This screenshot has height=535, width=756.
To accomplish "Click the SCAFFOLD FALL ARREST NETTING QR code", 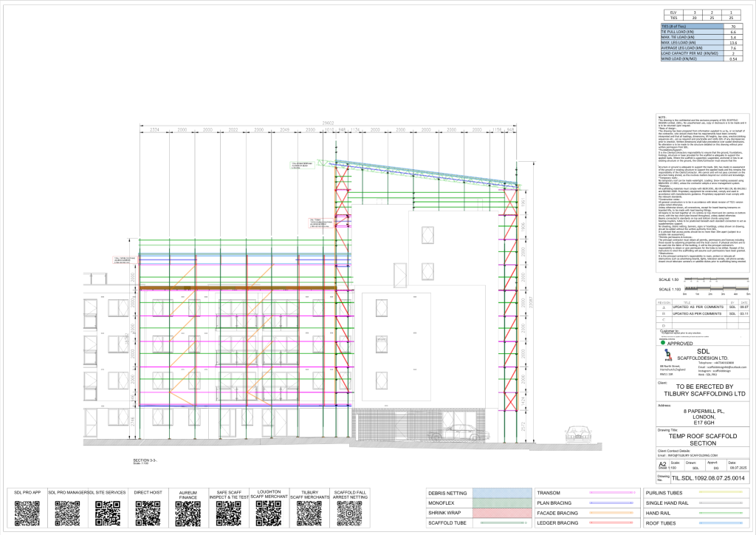I will tap(349, 514).
